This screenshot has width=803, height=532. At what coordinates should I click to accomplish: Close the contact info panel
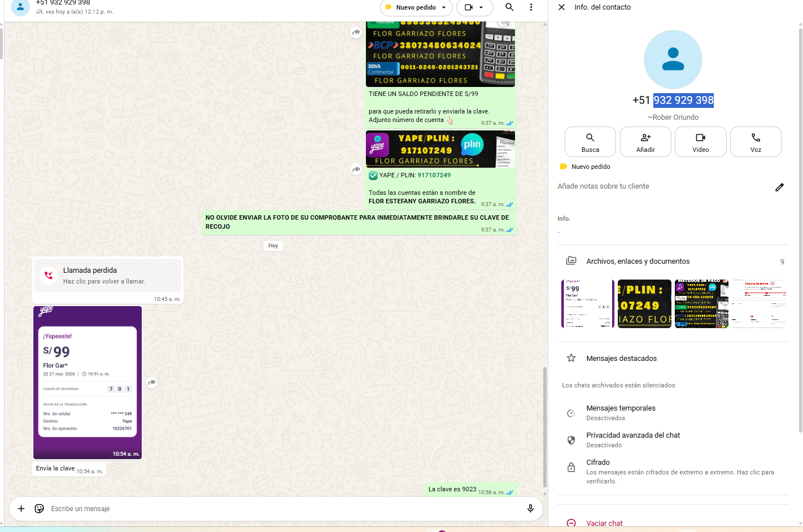(x=561, y=7)
